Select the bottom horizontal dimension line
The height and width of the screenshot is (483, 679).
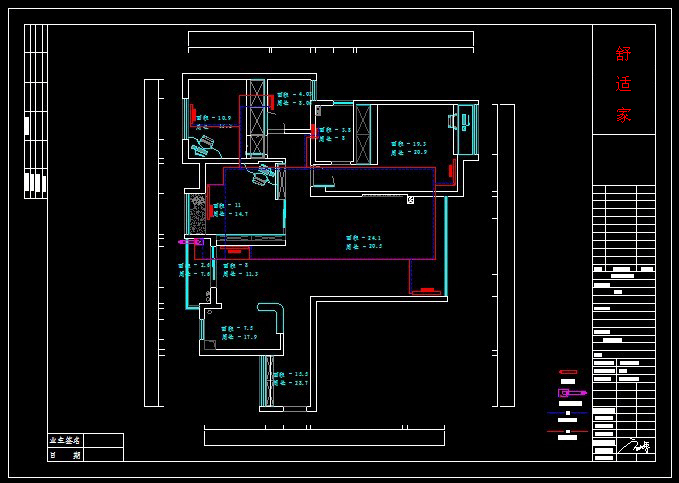(x=324, y=437)
